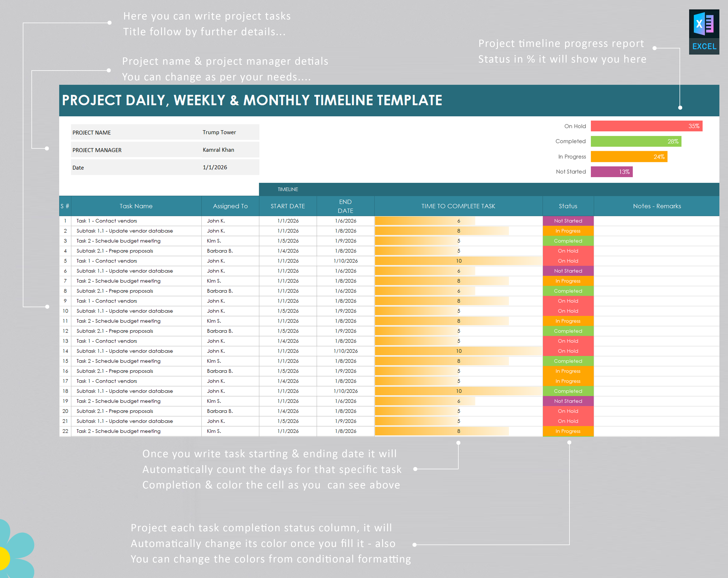
Task: Click the Not Started 13% bar
Action: pyautogui.click(x=612, y=172)
